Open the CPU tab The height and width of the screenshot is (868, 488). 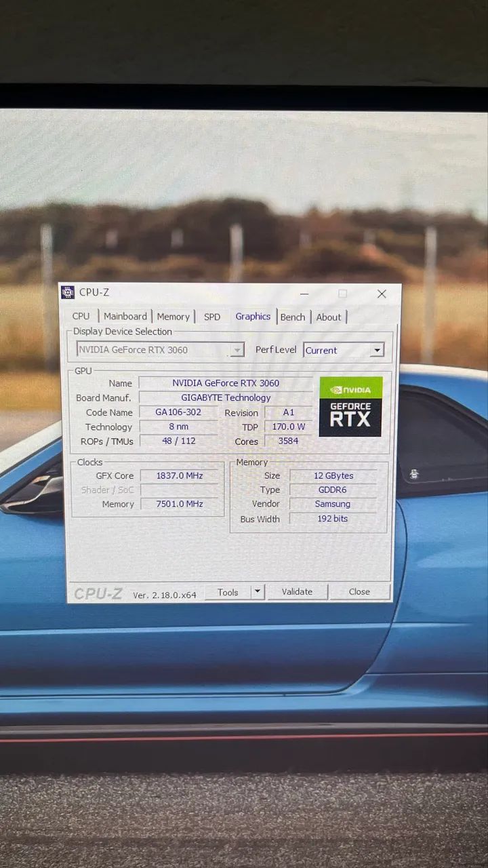[81, 316]
